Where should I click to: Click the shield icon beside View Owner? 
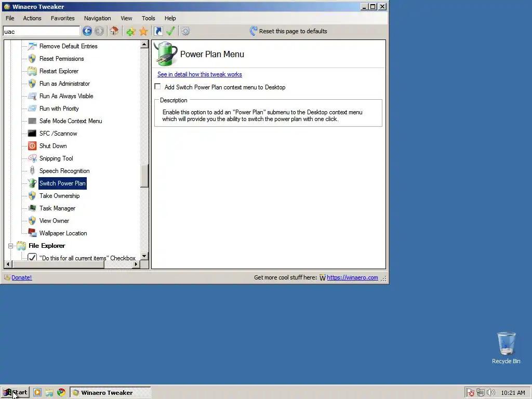tap(32, 220)
